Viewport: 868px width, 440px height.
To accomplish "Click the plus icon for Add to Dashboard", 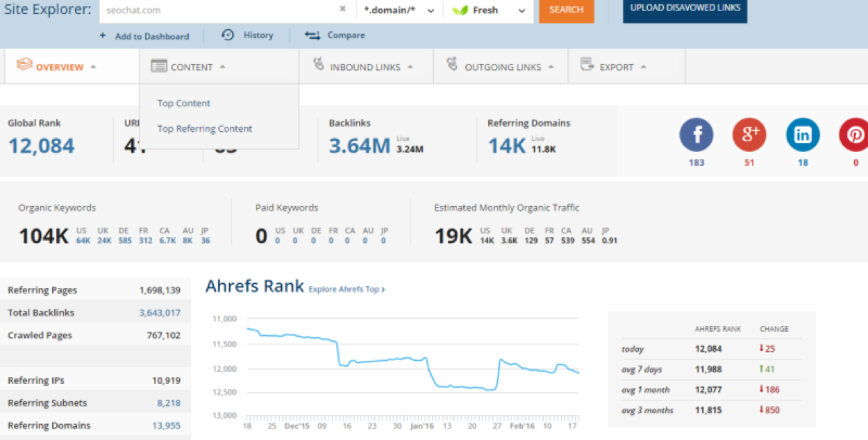I will (x=103, y=35).
